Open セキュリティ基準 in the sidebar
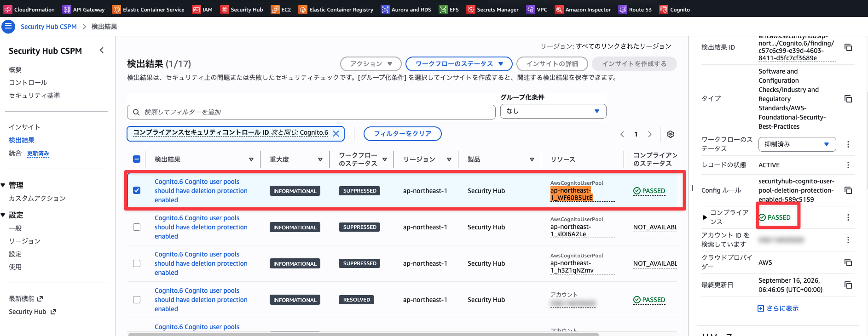Screen dimensions: 868x336 (35, 96)
